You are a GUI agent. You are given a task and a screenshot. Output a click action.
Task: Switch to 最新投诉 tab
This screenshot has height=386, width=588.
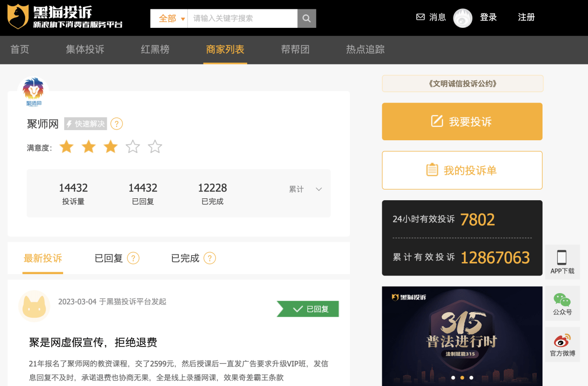[x=43, y=258]
